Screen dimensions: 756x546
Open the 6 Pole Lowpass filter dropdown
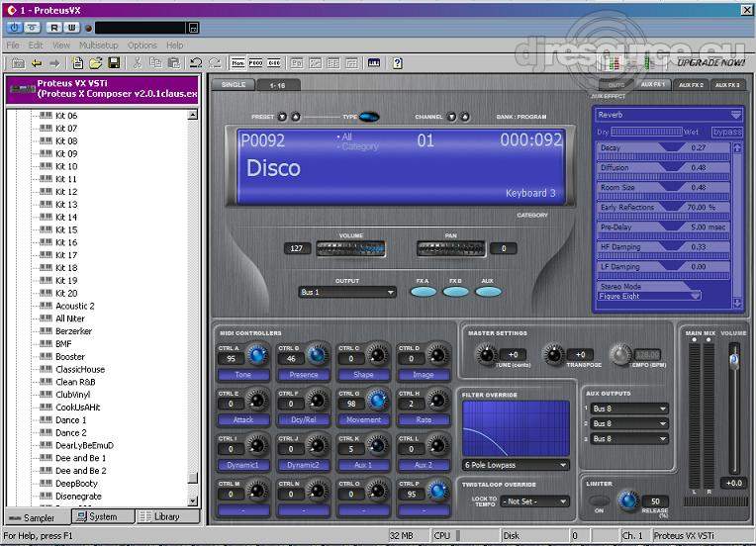[516, 465]
